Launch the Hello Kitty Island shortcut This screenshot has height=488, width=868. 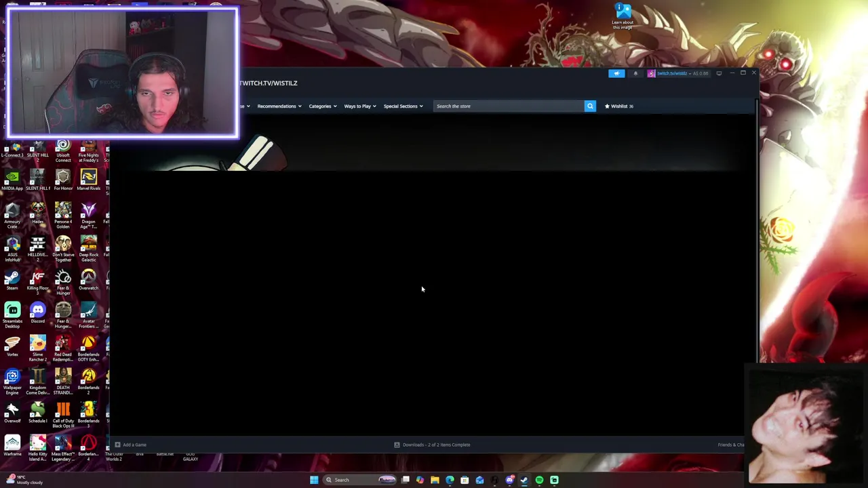pyautogui.click(x=37, y=448)
